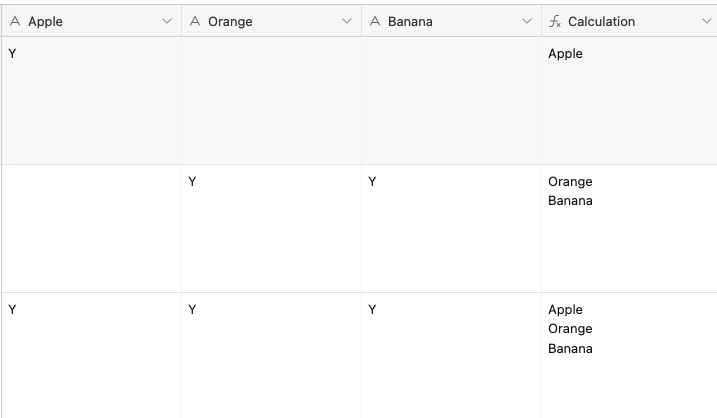The height and width of the screenshot is (418, 717).
Task: Select the empty Banana cell in first row
Action: click(451, 101)
